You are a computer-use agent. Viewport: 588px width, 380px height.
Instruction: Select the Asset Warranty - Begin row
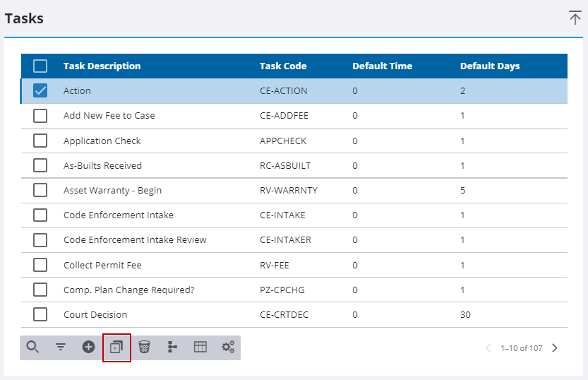(x=112, y=190)
